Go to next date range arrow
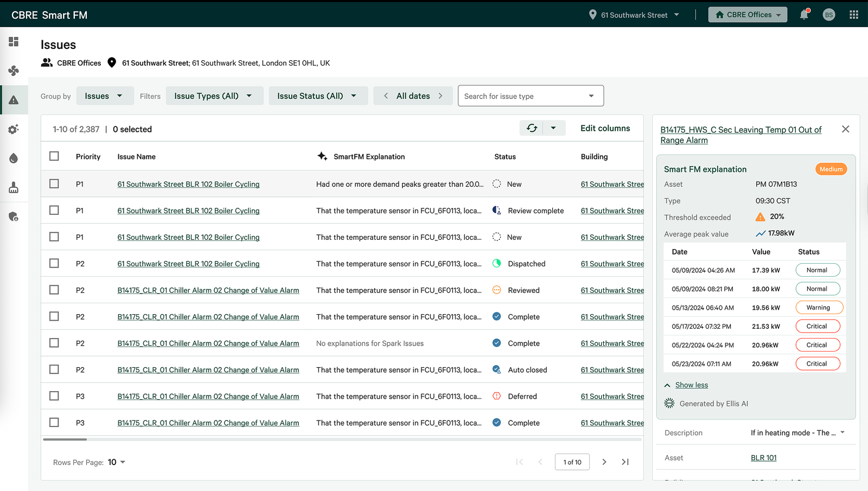The width and height of the screenshot is (868, 491). point(441,96)
